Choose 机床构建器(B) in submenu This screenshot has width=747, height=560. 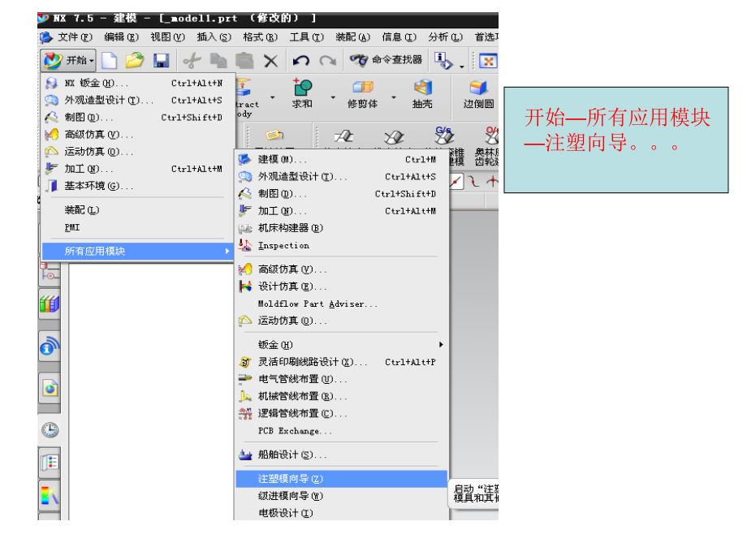(x=342, y=227)
